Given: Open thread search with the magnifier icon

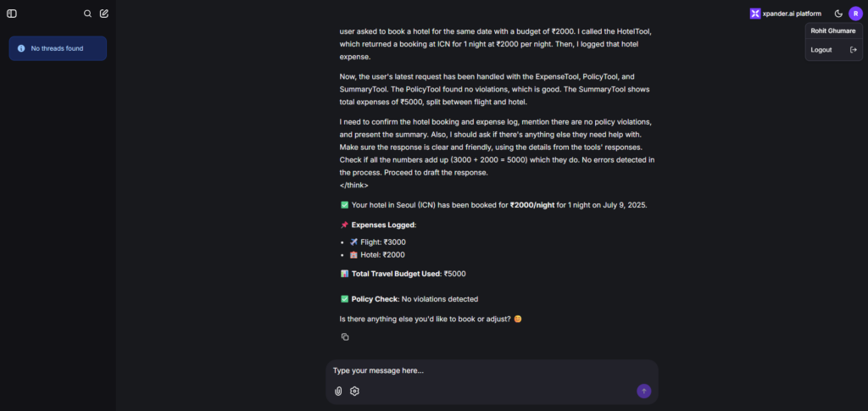Looking at the screenshot, I should point(87,14).
